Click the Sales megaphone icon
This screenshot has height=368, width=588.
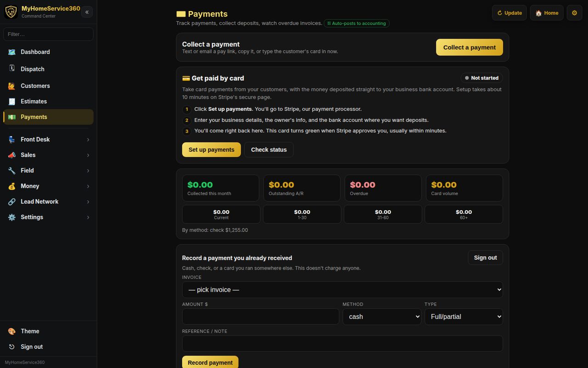pos(12,155)
